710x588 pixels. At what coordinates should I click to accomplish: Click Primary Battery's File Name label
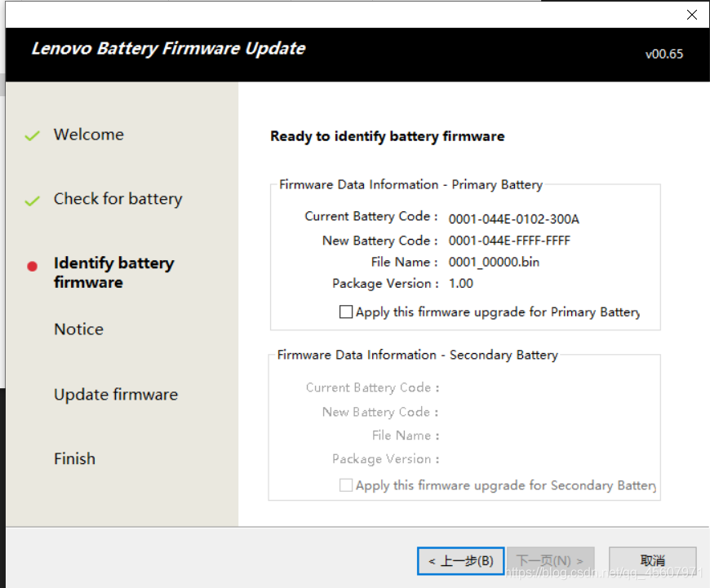tap(404, 262)
